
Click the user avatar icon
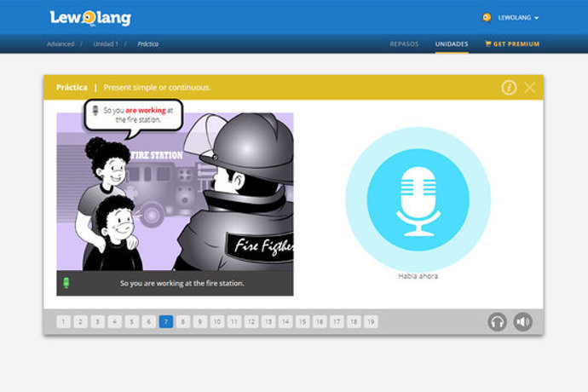coord(487,17)
